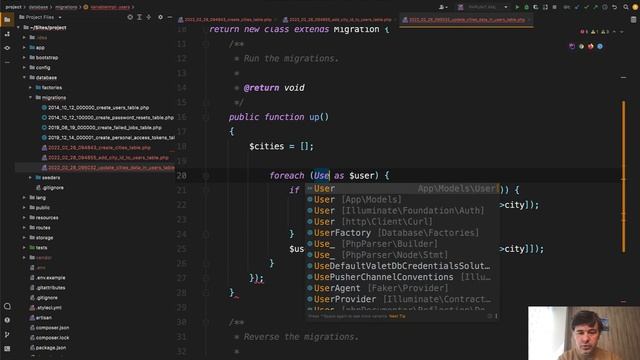The image size is (640, 360).
Task: Open the Database tool window icon on right edge
Action: point(633,20)
